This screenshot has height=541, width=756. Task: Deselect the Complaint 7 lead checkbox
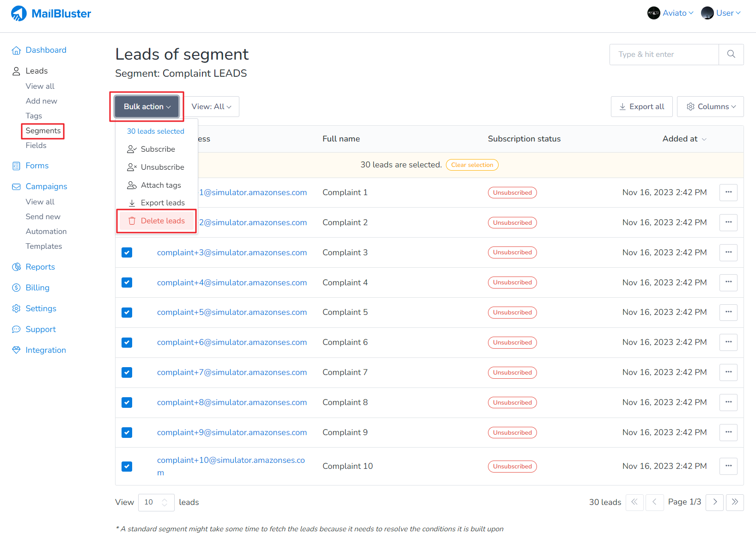click(x=127, y=372)
